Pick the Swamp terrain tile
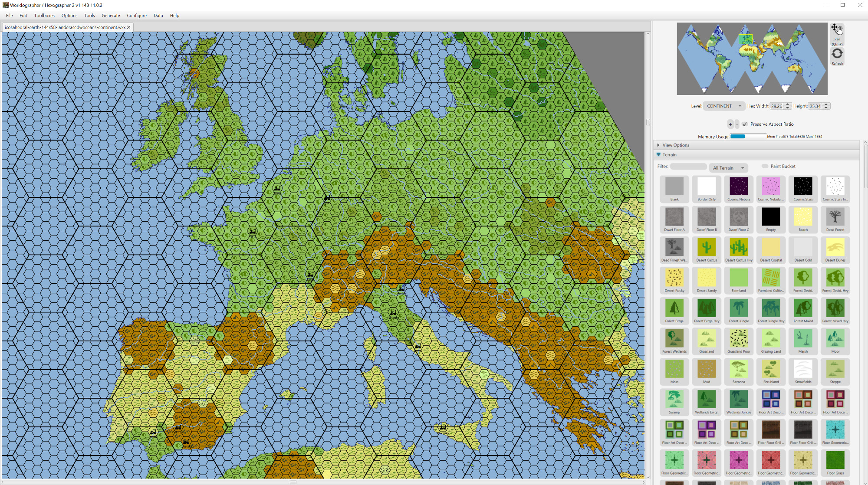This screenshot has width=868, height=485. pyautogui.click(x=674, y=400)
